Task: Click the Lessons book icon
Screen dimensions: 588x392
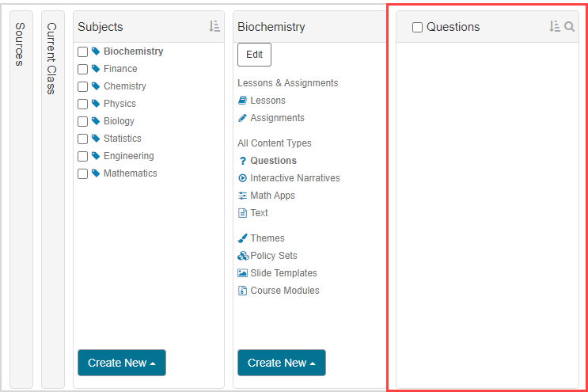Action: tap(243, 101)
